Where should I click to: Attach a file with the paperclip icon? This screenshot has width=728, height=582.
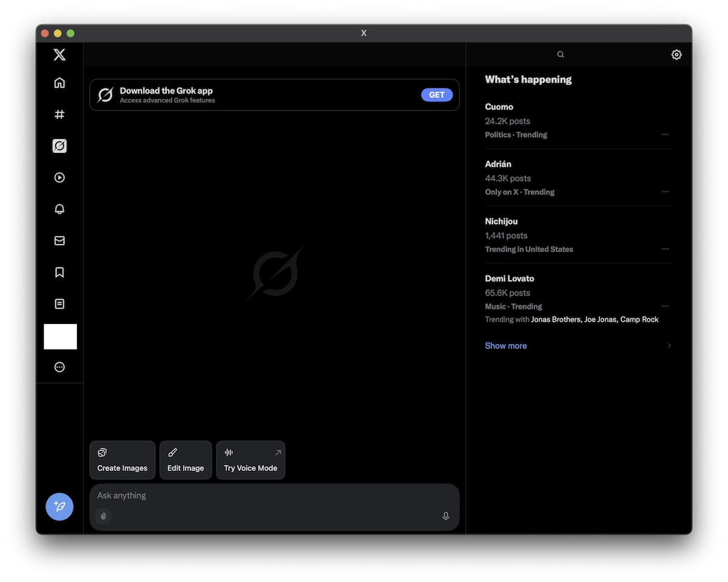[103, 516]
